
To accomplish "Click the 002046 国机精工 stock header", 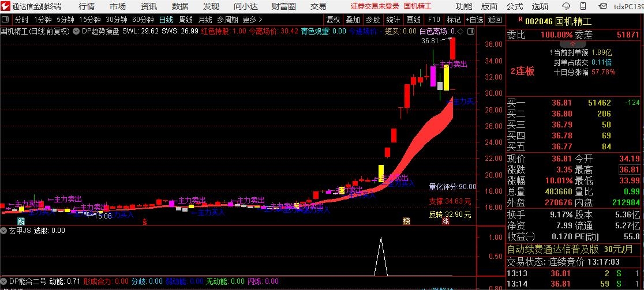I will point(560,21).
